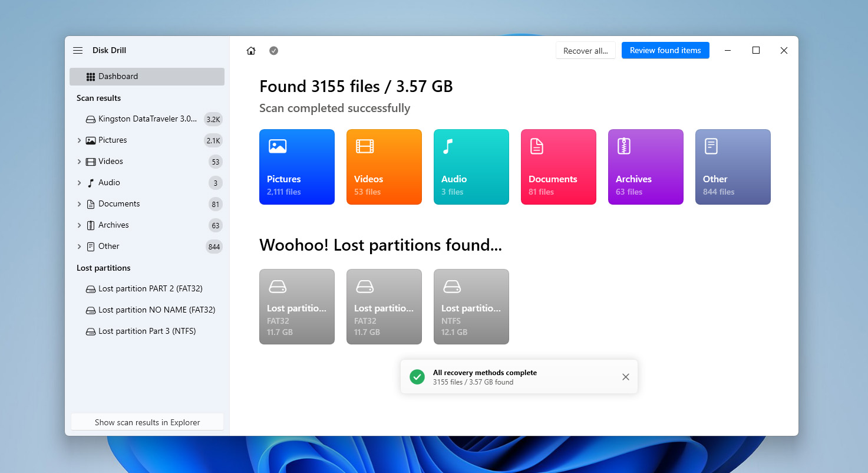
Task: Open the Videos category tile
Action: tap(384, 167)
